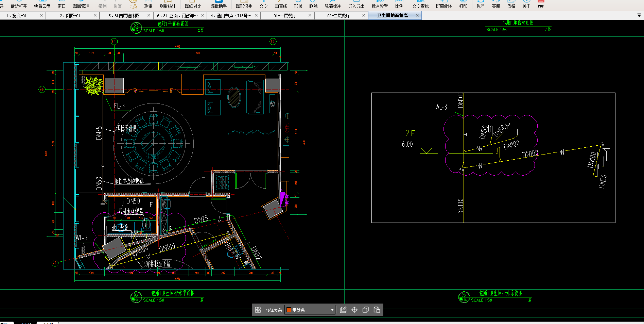Screen dimensions: 644x324
Task: Click the 包厢1卫生间排水系统图 title
Action: coord(501,293)
